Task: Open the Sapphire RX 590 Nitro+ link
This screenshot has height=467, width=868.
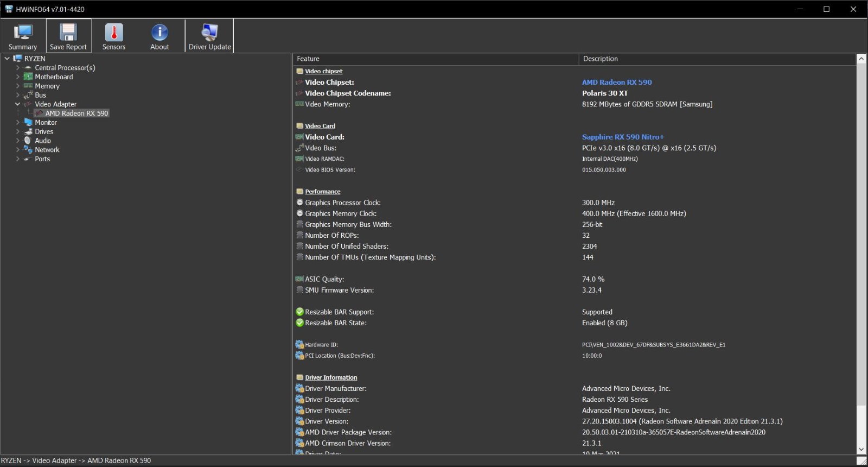Action: [x=623, y=137]
